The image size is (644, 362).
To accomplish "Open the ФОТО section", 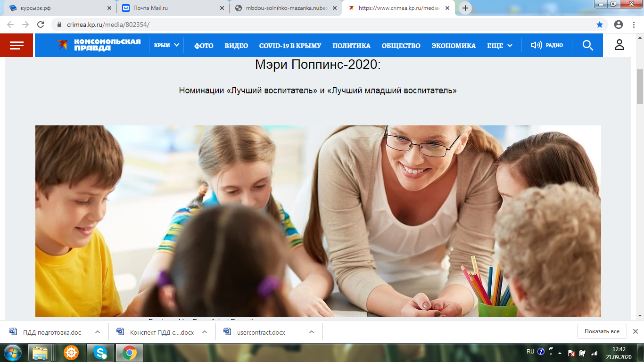I will coord(204,46).
